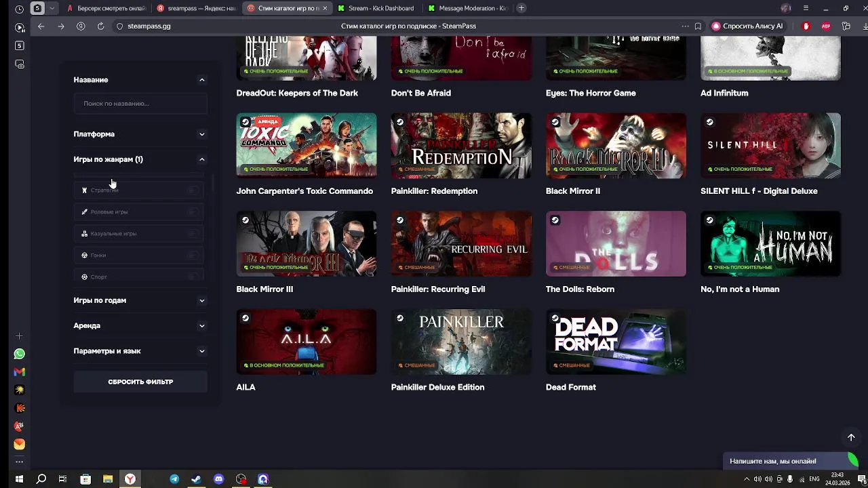Image resolution: width=868 pixels, height=488 pixels.
Task: Click the ENG language indicator in system tray
Action: [814, 479]
